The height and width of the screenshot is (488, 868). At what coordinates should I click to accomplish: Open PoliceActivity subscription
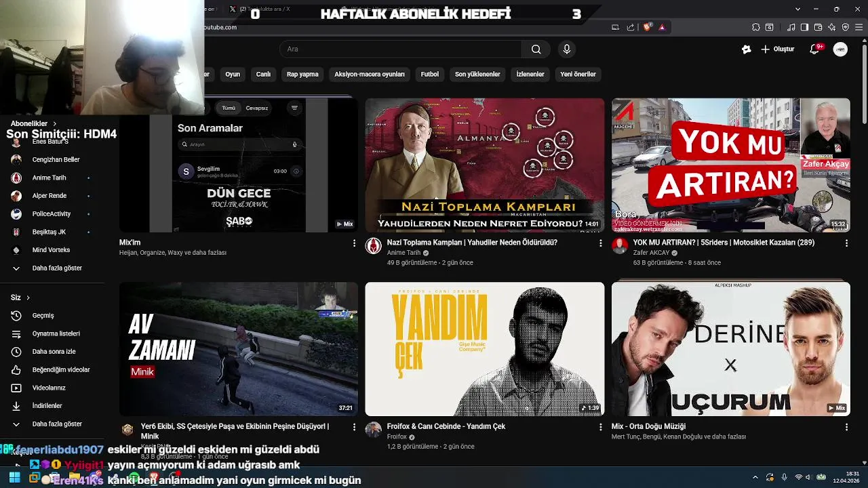(52, 213)
